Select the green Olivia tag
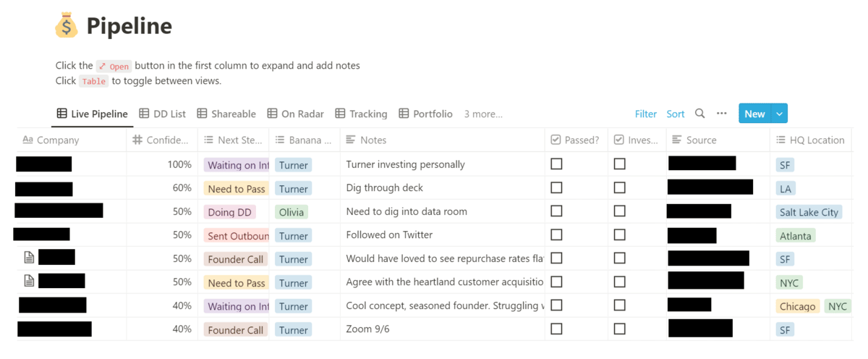Image resolution: width=868 pixels, height=359 pixels. coord(292,212)
